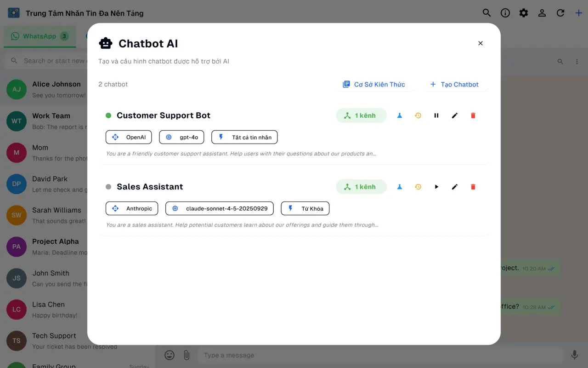Open the Lisa Chen chat
The image size is (588, 368).
click(x=46, y=310)
